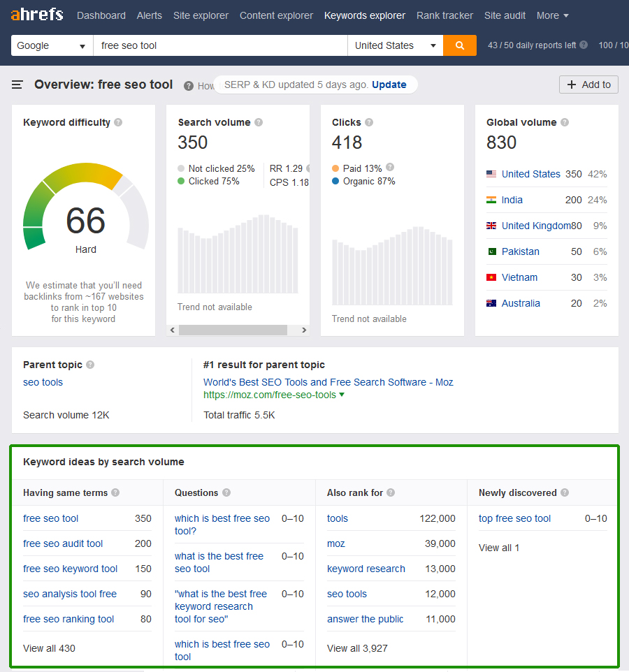Click the help icon next to Newly discovered
The image size is (629, 672).
tap(565, 492)
